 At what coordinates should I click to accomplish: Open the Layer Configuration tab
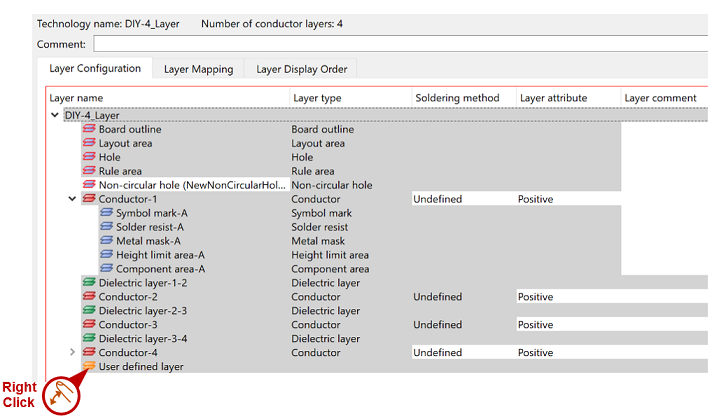coord(95,68)
